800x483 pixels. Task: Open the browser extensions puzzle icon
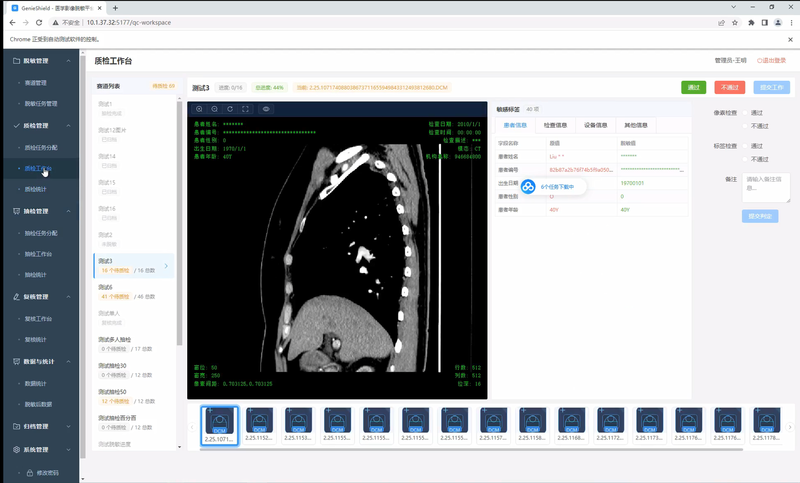(751, 22)
